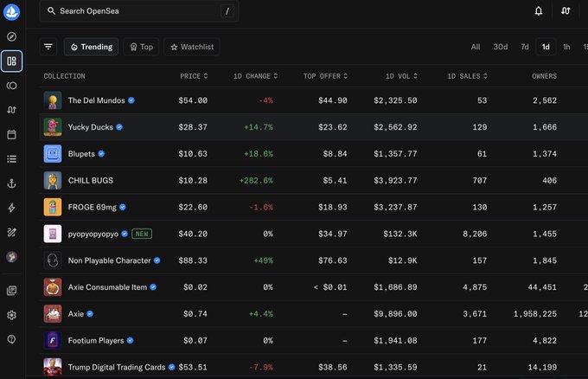
Task: Click the Yucky Ducks thumbnail image
Action: tap(53, 127)
